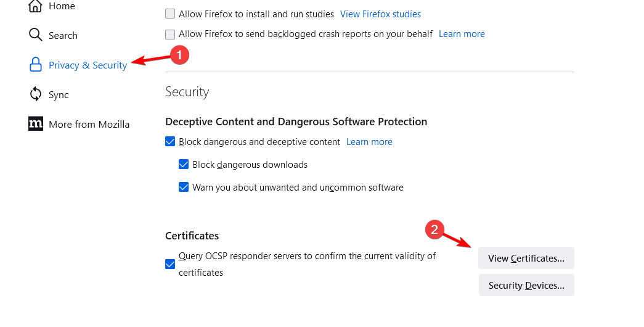Click the red annotation badge number 2
This screenshot has height=327, width=644.
point(434,230)
